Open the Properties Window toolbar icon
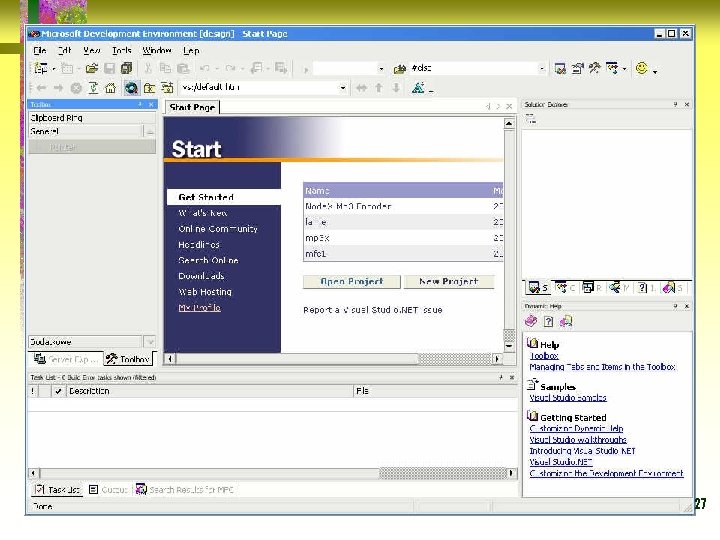Screen dimensions: 720x540 click(577, 68)
